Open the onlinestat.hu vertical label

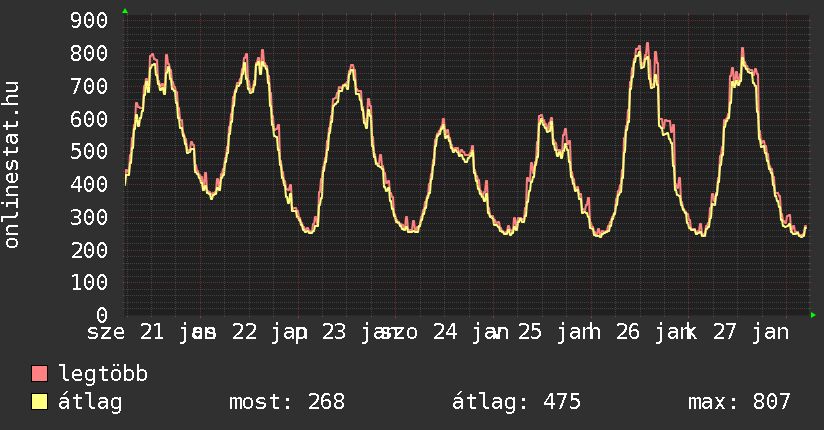(13, 166)
